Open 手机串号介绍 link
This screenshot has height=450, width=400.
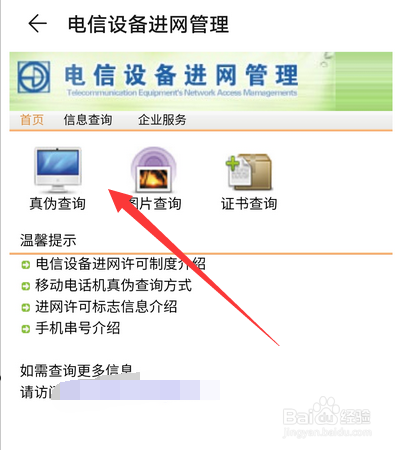click(78, 328)
